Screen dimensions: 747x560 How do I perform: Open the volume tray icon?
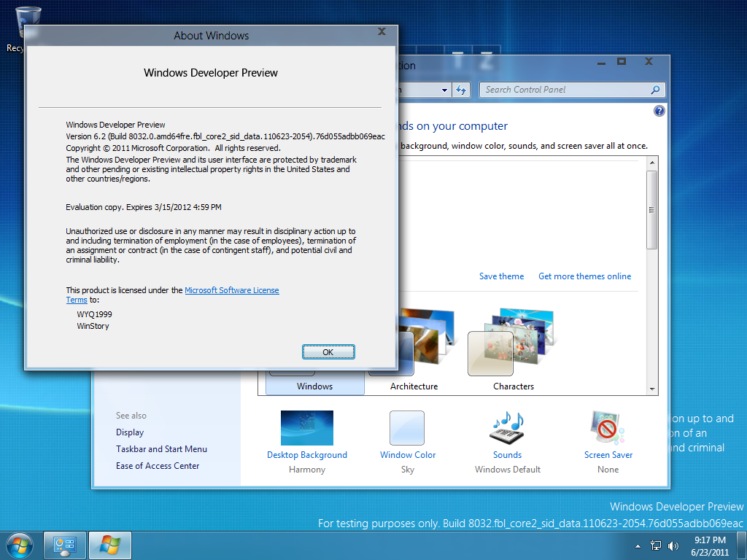pos(673,545)
